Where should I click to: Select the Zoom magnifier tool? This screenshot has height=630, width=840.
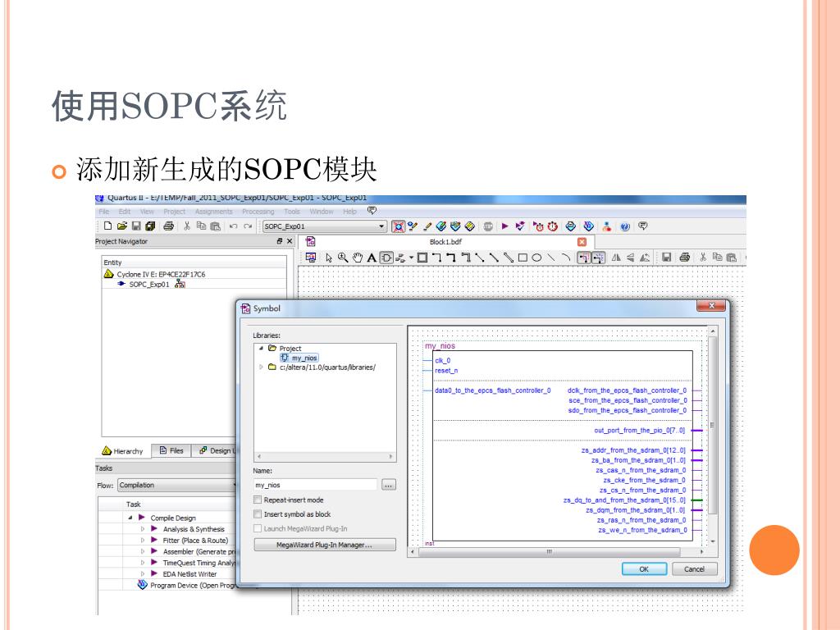point(343,258)
